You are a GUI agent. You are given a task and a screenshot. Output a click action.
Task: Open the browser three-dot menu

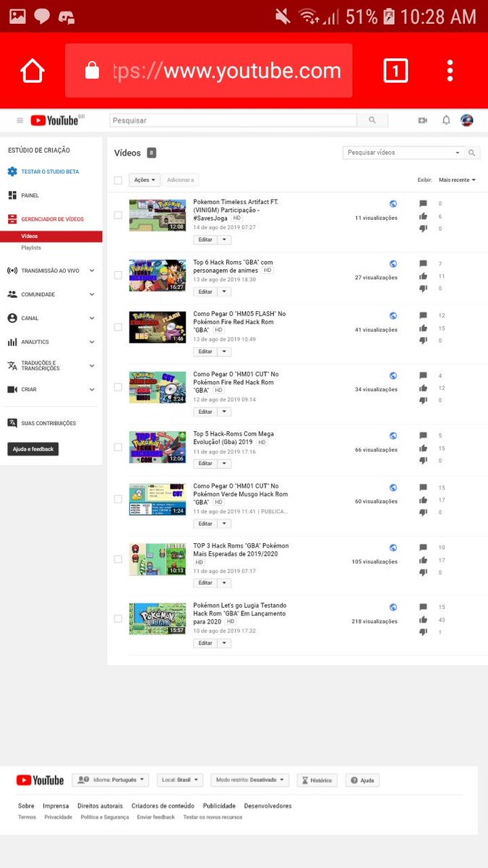(450, 71)
